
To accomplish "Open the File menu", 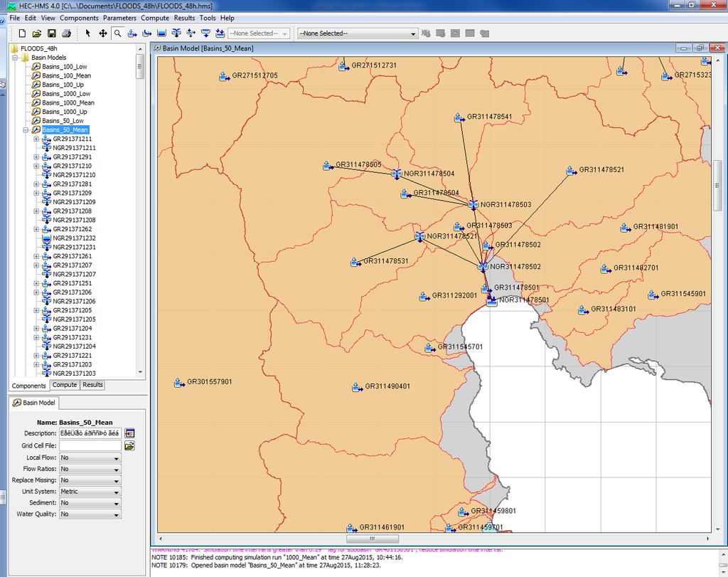I will click(14, 18).
